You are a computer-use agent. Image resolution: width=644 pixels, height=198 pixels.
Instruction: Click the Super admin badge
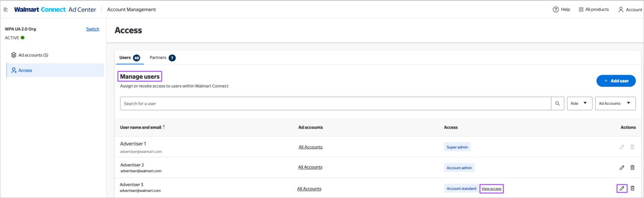coord(457,147)
